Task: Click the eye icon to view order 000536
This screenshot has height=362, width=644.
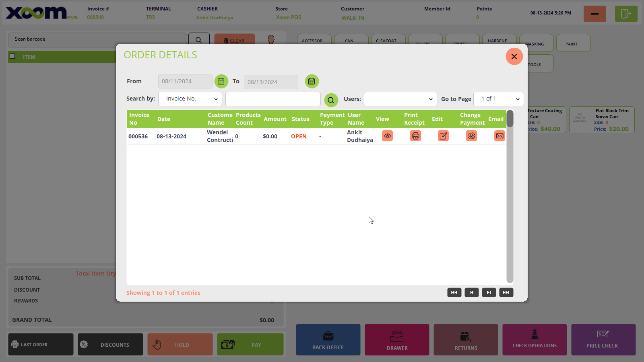Action: (387, 136)
